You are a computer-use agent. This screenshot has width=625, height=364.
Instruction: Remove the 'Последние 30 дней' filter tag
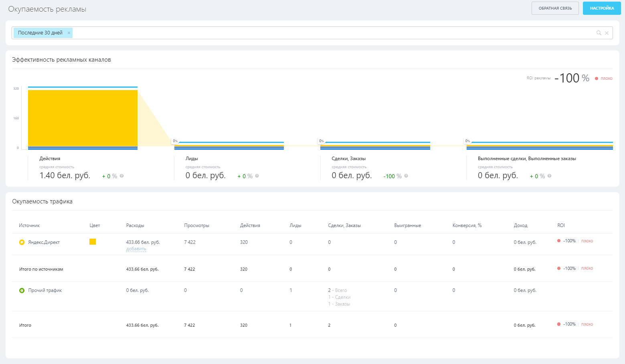69,33
